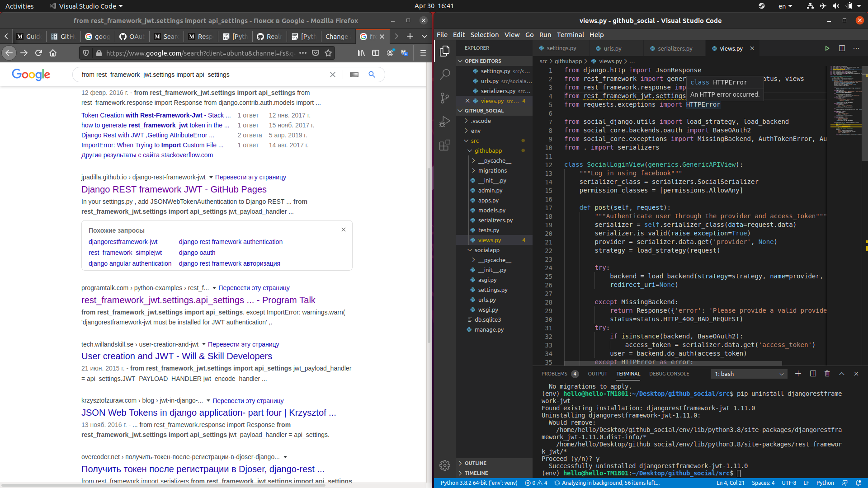Open Firefox library icon
This screenshot has height=488, width=868.
(x=361, y=53)
